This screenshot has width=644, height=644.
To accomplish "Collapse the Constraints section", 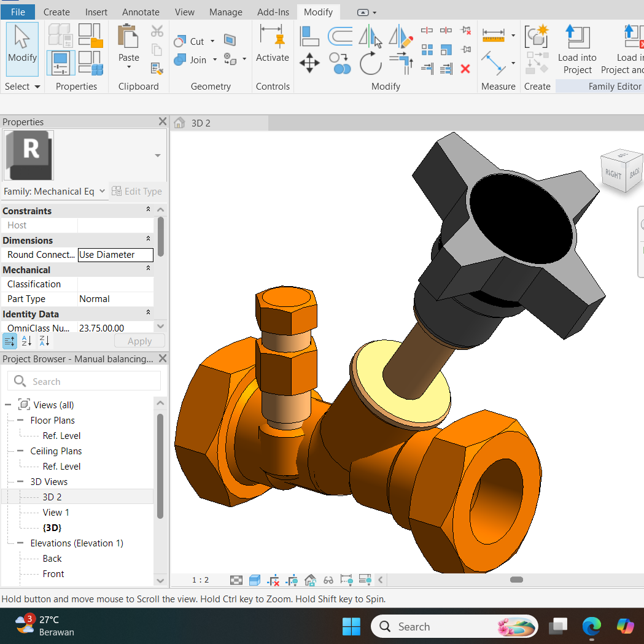I will (149, 209).
